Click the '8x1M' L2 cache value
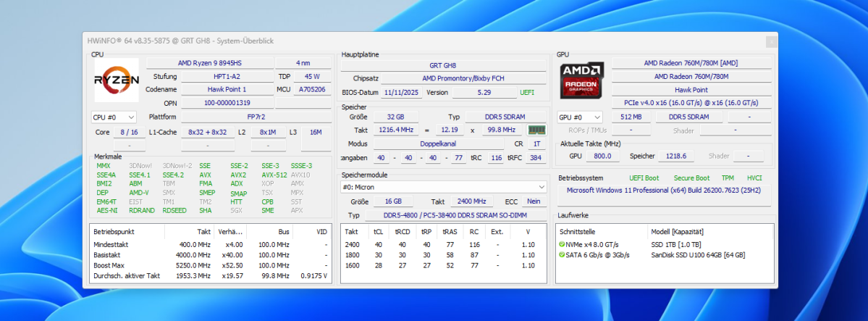 [268, 133]
